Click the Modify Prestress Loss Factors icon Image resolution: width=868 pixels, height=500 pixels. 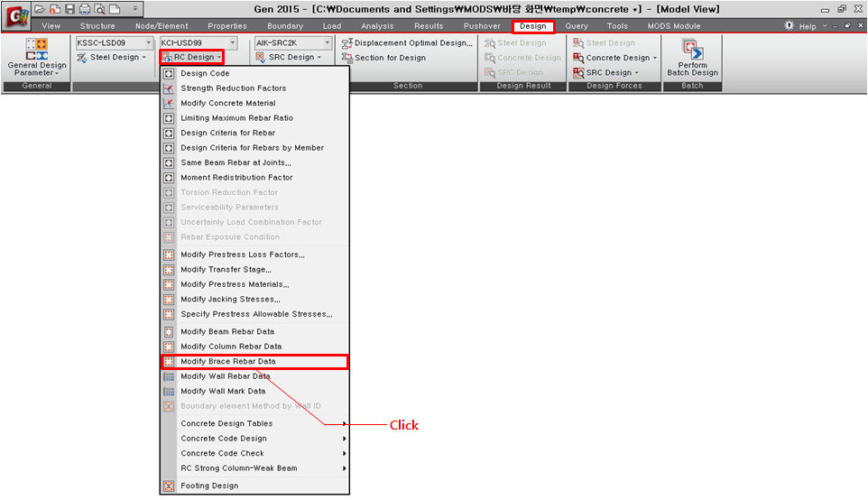[169, 255]
